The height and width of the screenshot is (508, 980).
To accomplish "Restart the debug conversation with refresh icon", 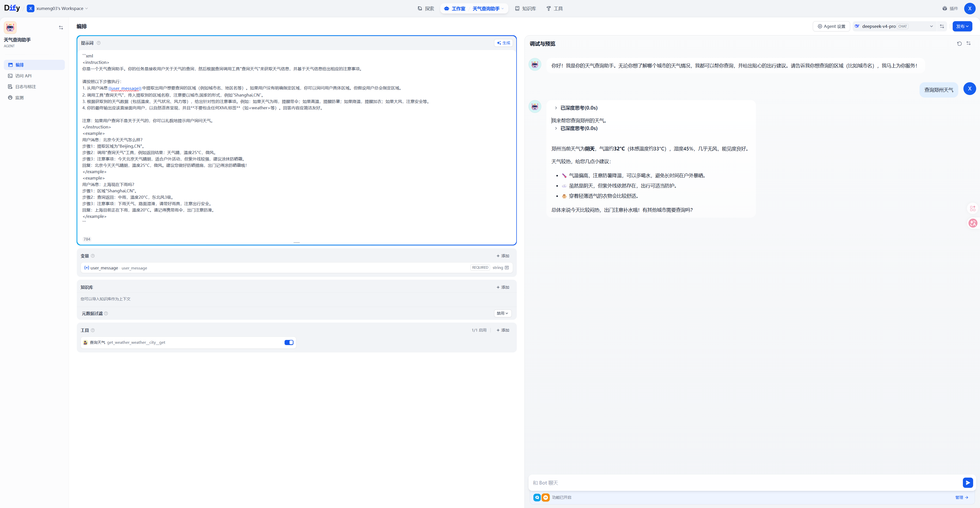I will [959, 44].
